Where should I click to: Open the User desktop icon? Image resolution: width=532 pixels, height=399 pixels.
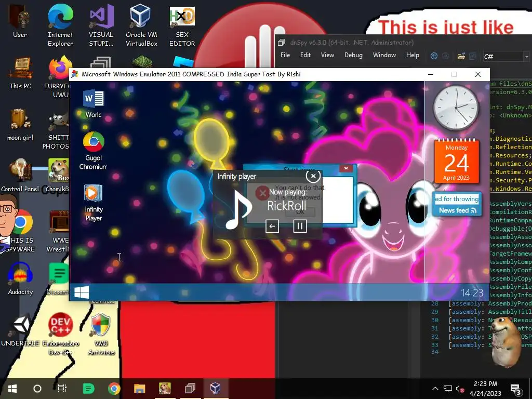pos(20,22)
